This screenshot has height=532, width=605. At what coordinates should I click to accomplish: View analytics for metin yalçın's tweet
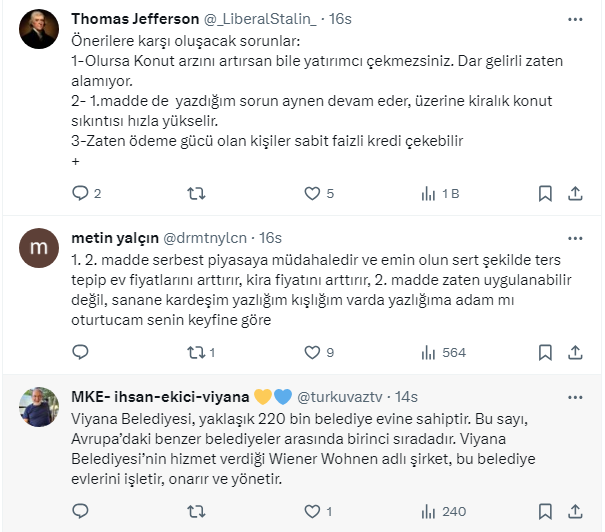(x=429, y=352)
